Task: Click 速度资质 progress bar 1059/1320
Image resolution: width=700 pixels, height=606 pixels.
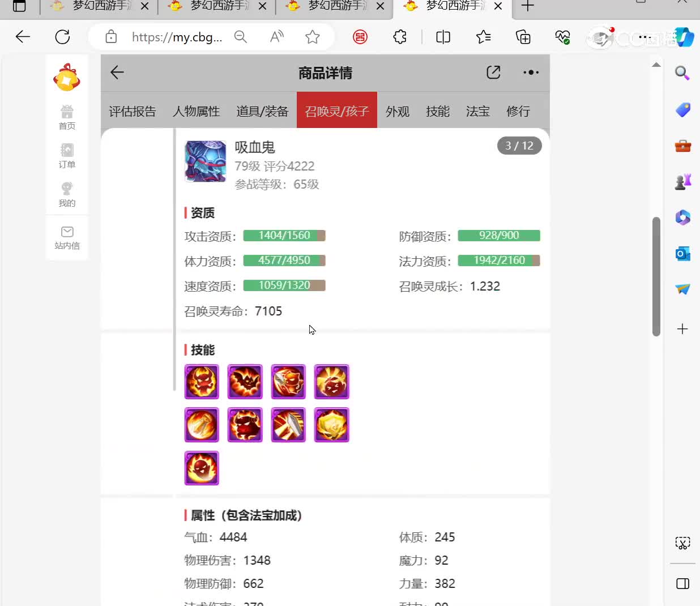Action: point(284,285)
